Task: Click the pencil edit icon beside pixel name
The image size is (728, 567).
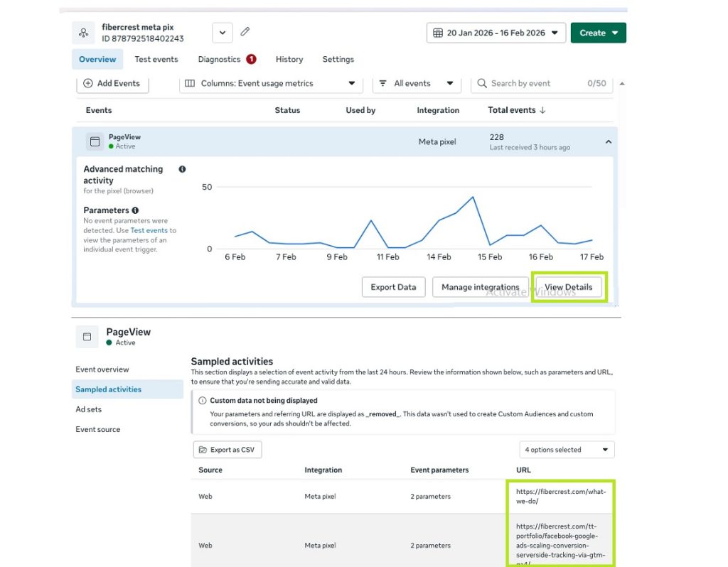Action: [245, 32]
